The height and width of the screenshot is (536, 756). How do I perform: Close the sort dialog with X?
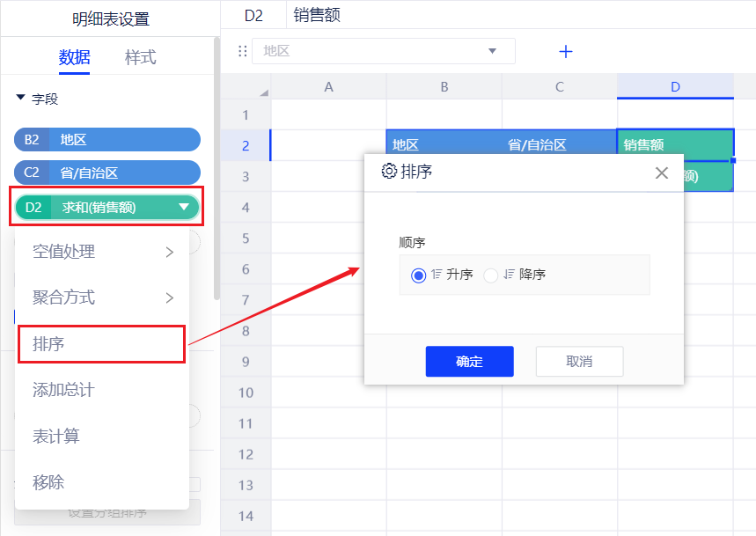[662, 173]
